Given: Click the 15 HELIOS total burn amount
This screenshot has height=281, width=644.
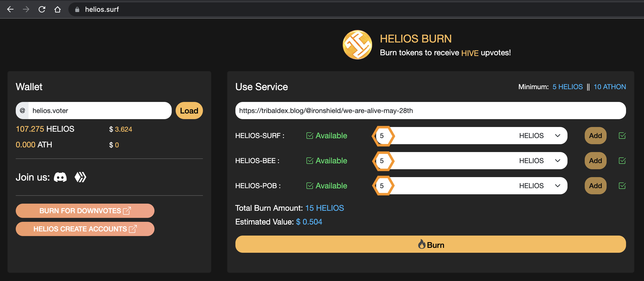Looking at the screenshot, I should (324, 208).
